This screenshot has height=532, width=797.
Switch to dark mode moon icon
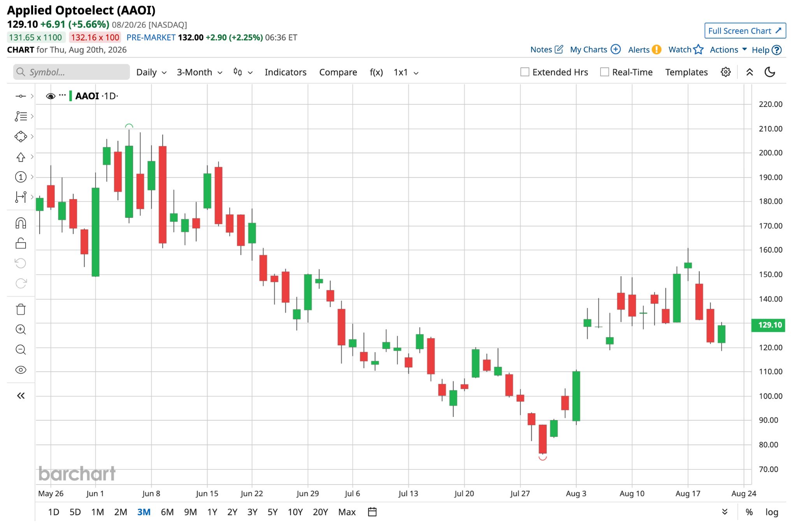pyautogui.click(x=770, y=72)
